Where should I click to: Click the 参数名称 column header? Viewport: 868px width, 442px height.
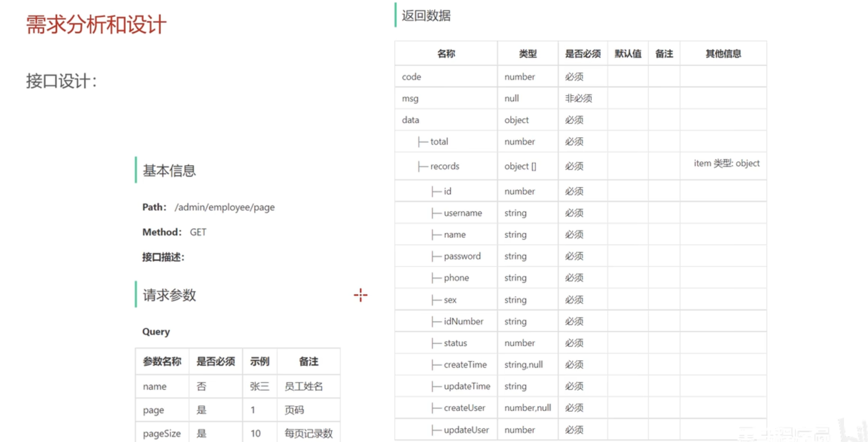coord(162,361)
